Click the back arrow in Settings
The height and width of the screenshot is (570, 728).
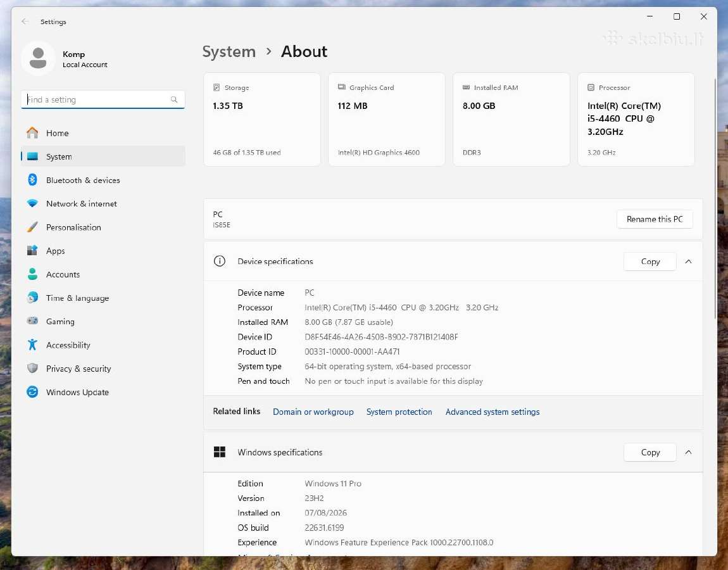coord(25,22)
